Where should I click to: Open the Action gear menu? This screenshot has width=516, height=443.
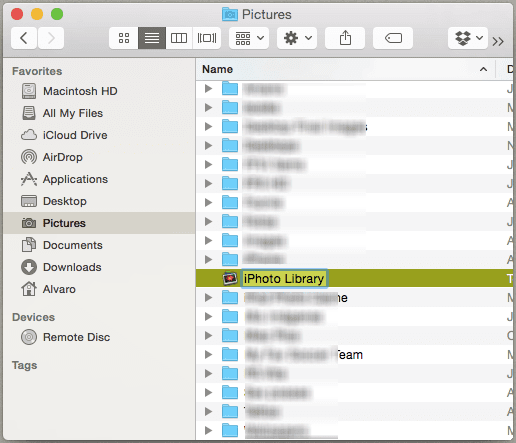point(297,38)
